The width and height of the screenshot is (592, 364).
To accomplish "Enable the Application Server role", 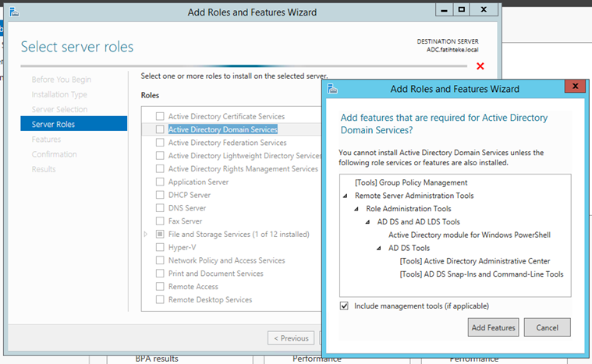I will click(160, 182).
